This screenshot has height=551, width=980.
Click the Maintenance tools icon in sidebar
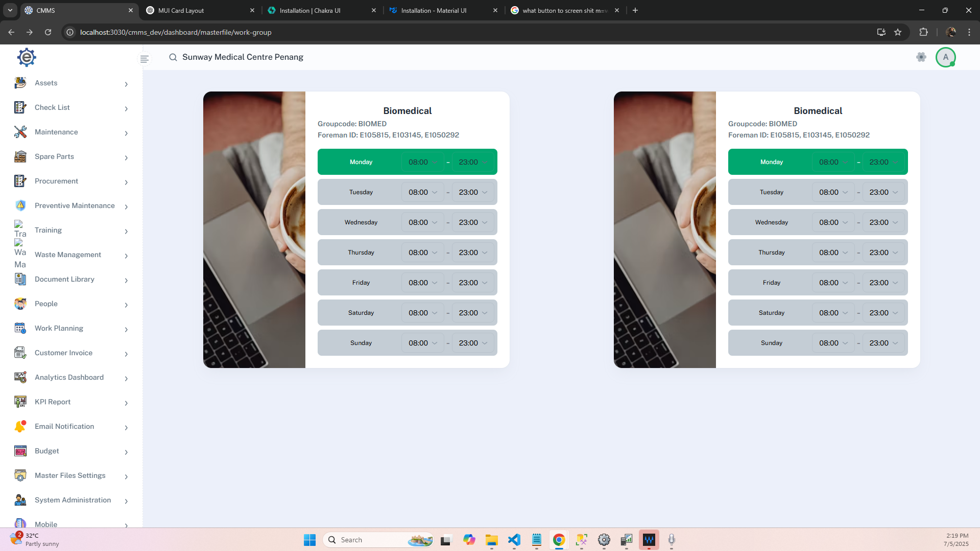click(20, 132)
